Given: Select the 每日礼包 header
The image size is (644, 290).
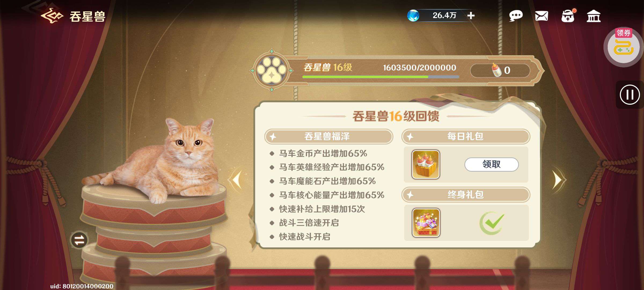Looking at the screenshot, I should tap(466, 136).
